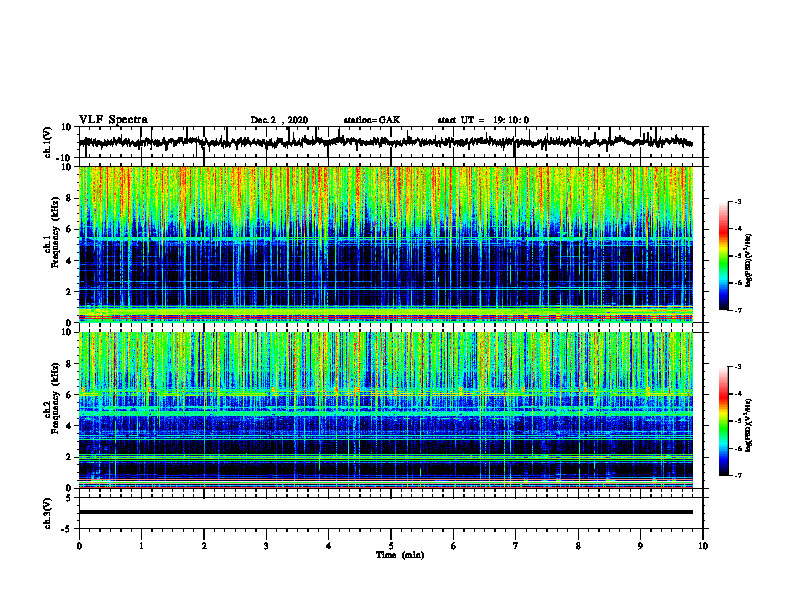Click the ch.2 spectrogram color scale bar
Viewport: 792px width, 612px height.
coord(724,421)
